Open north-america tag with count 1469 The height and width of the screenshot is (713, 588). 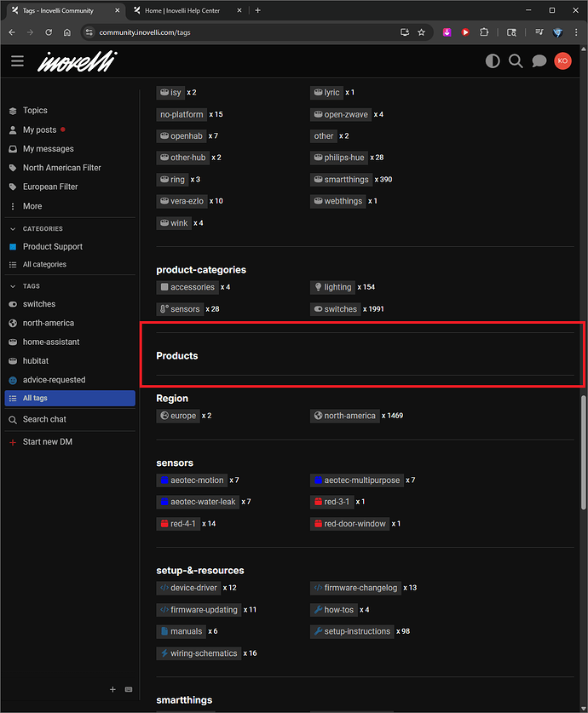pos(345,416)
